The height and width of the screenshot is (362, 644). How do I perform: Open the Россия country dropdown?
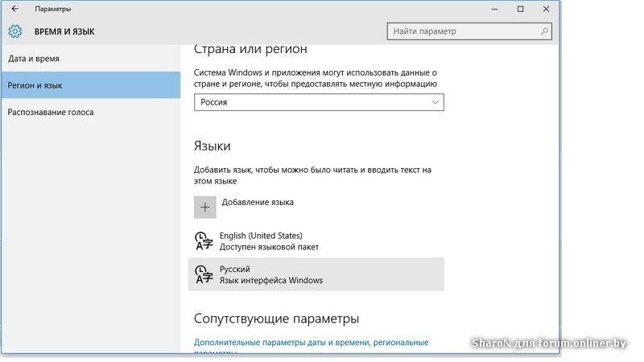click(319, 102)
